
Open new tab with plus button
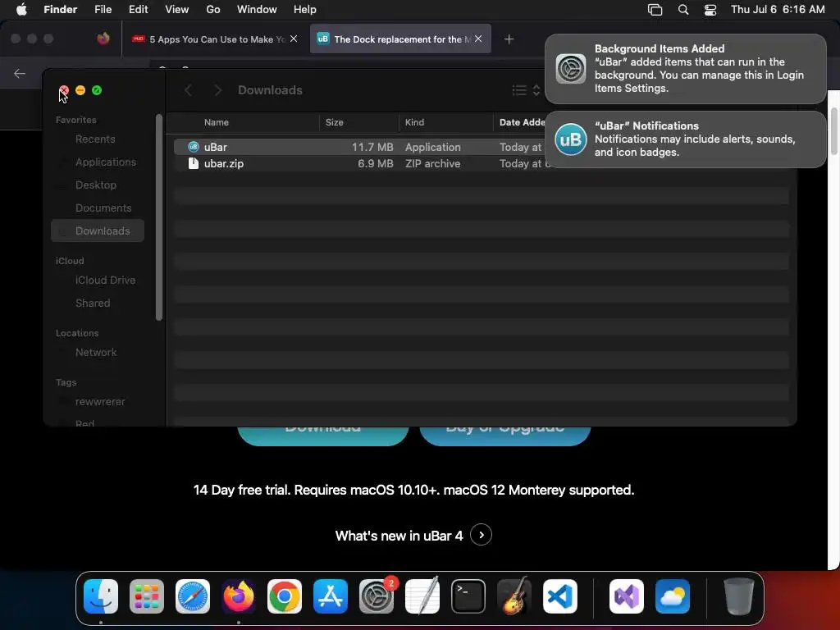pyautogui.click(x=509, y=39)
